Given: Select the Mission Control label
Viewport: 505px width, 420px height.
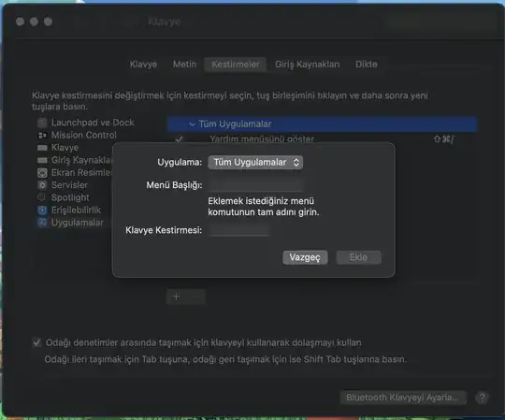Looking at the screenshot, I should click(x=84, y=136).
